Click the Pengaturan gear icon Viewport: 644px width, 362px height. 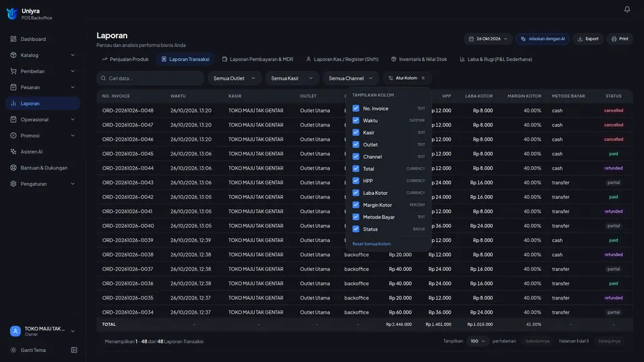point(13,184)
